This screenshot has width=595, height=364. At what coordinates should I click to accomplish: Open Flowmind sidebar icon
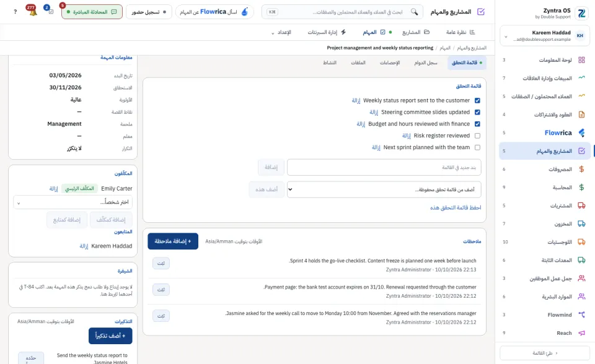pyautogui.click(x=581, y=314)
